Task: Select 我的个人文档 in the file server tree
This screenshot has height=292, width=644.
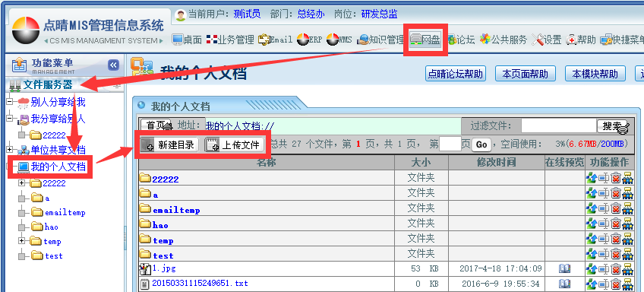Action: [x=58, y=167]
